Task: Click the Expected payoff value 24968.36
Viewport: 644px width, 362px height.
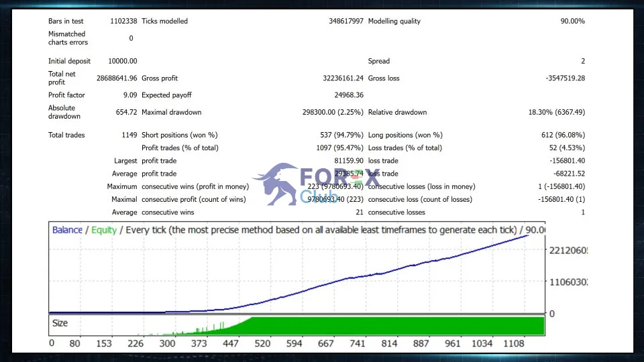Action: click(x=349, y=95)
